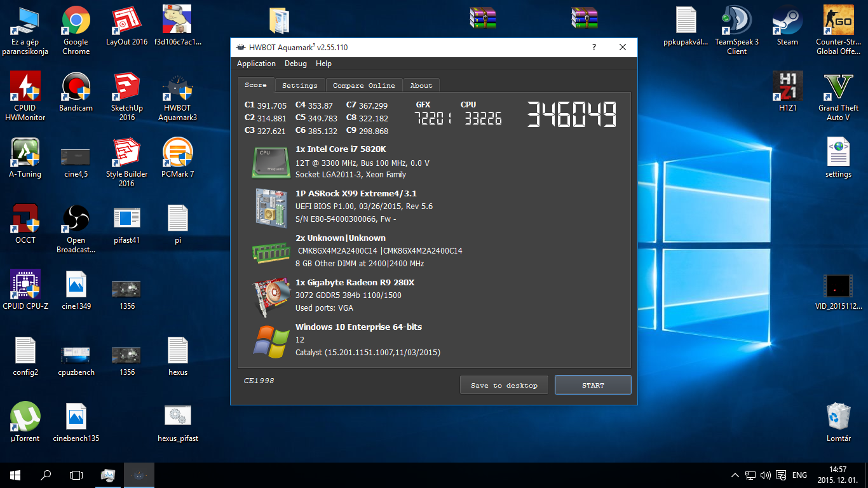Click 1x Gigabyte Radeon R9 280X text
Image resolution: width=868 pixels, height=488 pixels.
click(x=355, y=283)
